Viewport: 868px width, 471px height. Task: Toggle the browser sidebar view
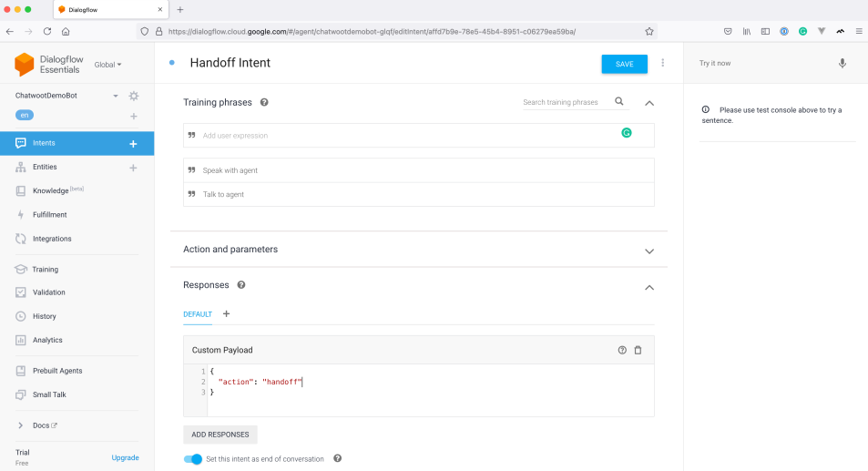pyautogui.click(x=765, y=32)
